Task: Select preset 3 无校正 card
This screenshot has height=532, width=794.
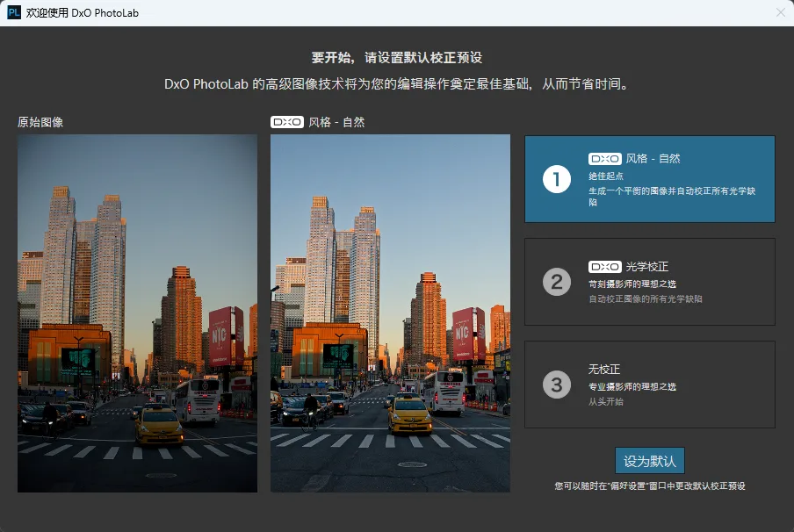Action: tap(650, 385)
